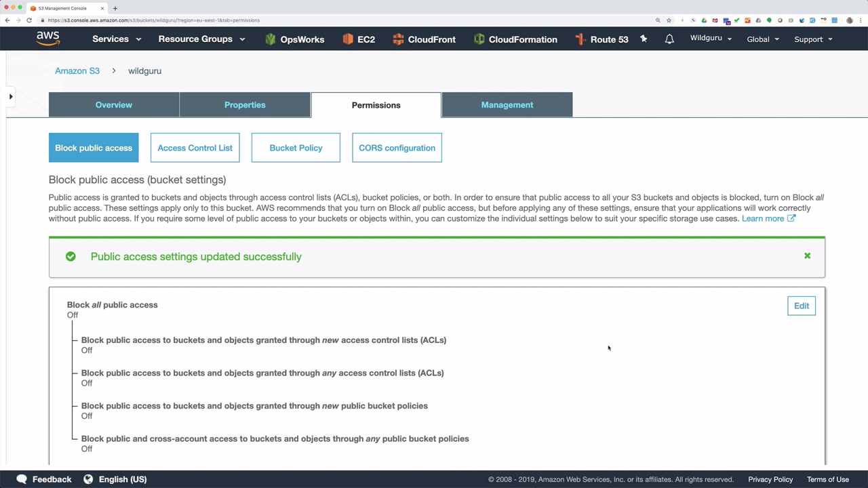
Task: Click the setting for new access control lists
Action: [x=264, y=340]
